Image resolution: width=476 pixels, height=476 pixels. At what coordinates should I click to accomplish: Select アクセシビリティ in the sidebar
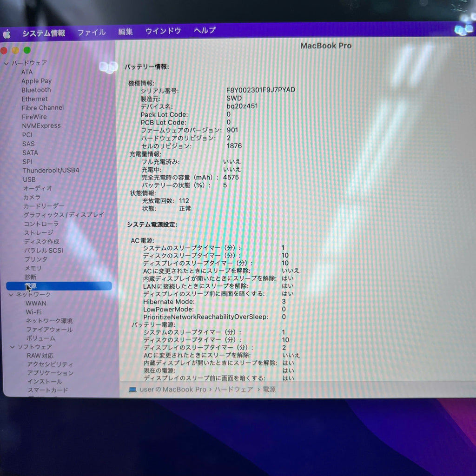pos(50,364)
